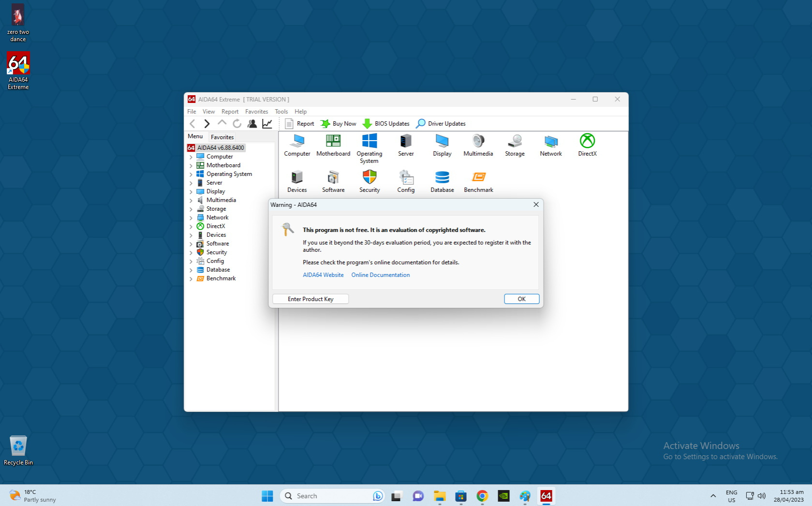The width and height of the screenshot is (812, 506).
Task: Switch to the Menu tab in the sidebar
Action: 195,136
